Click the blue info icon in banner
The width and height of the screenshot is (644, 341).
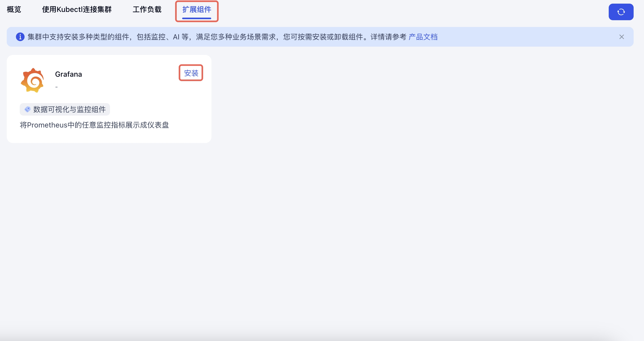20,37
